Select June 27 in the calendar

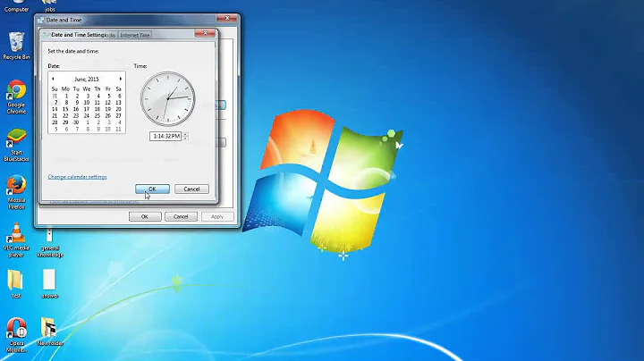pyautogui.click(x=118, y=115)
